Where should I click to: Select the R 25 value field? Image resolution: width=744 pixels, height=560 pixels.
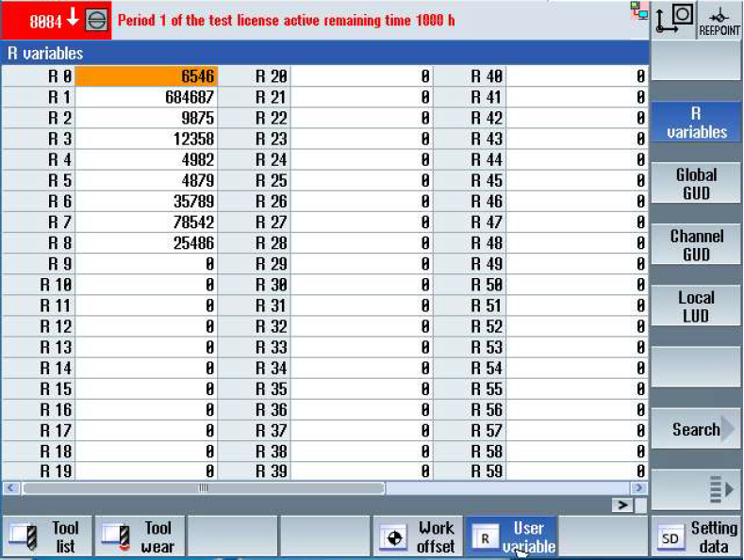(361, 180)
